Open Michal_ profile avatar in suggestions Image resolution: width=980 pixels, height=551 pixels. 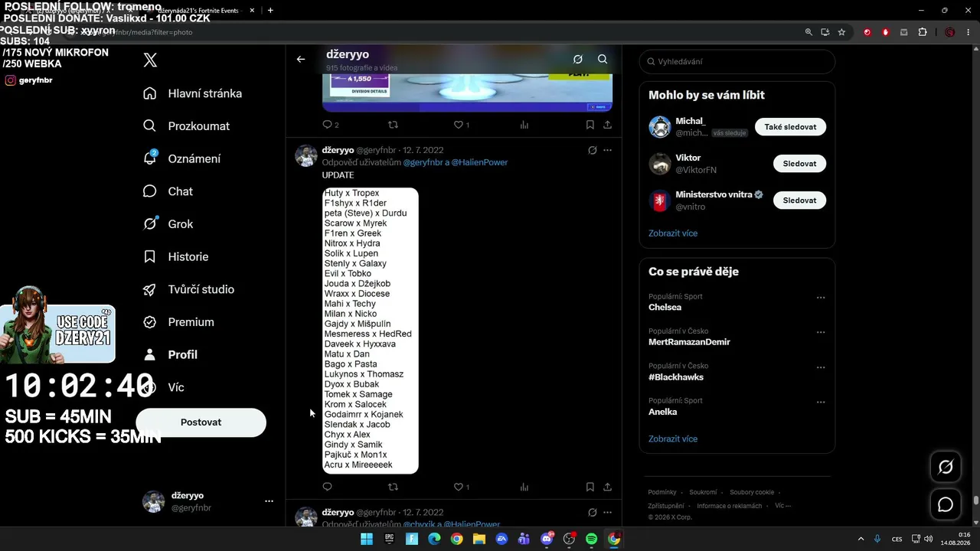[x=660, y=127]
